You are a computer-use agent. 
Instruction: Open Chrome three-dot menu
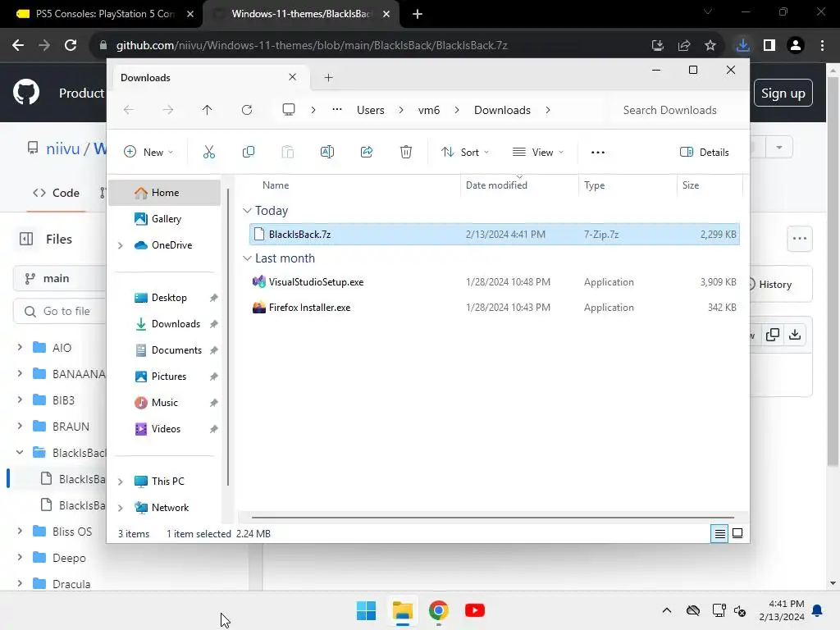tap(822, 46)
